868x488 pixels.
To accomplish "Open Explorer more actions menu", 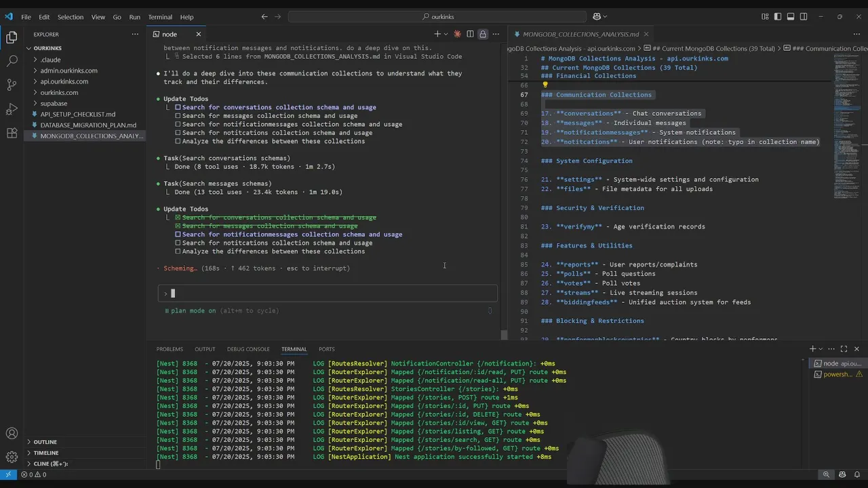I will pos(135,34).
